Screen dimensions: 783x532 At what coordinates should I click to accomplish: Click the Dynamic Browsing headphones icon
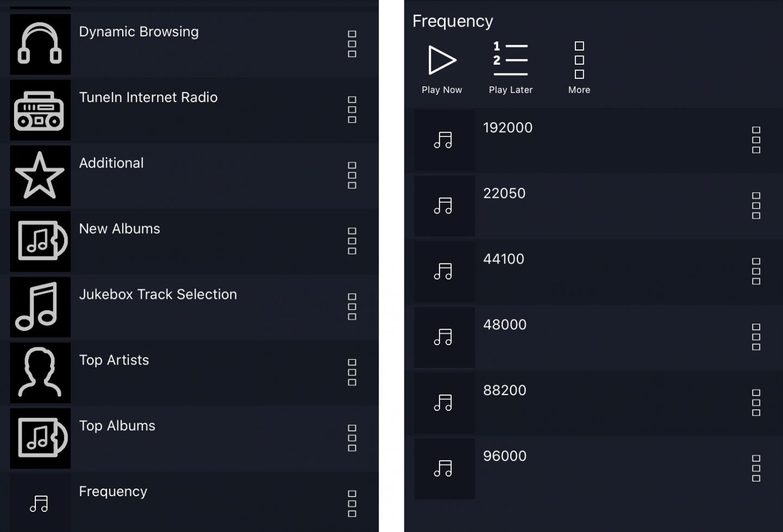click(40, 44)
